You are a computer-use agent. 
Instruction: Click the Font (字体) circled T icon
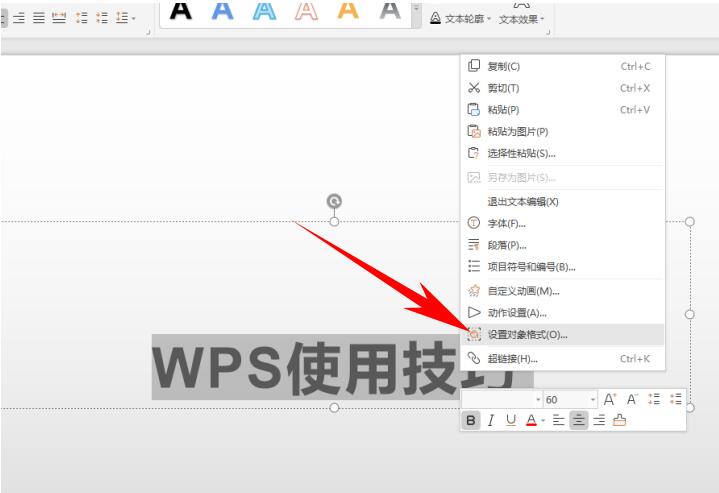pyautogui.click(x=474, y=223)
